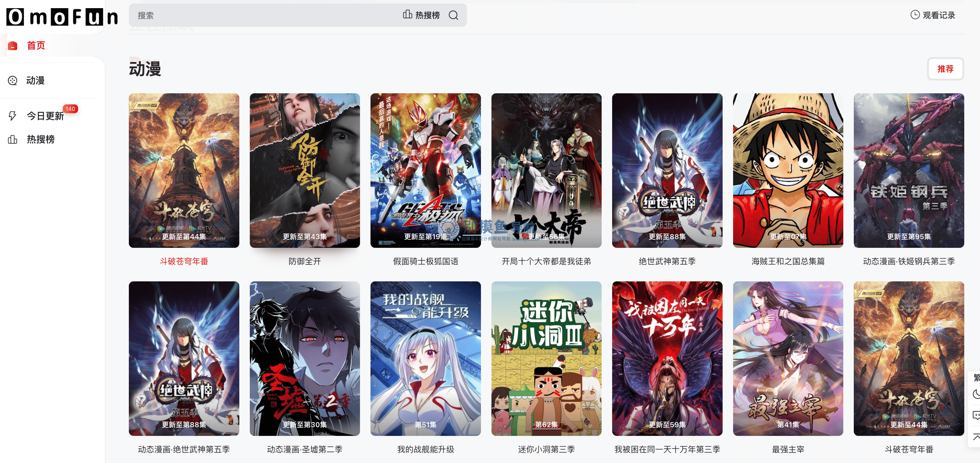This screenshot has height=463, width=980.
Task: Open the feedback message icon
Action: point(976,415)
